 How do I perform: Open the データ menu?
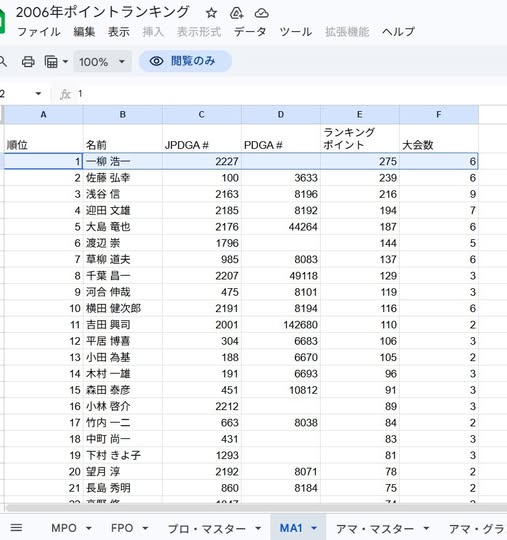click(x=250, y=32)
